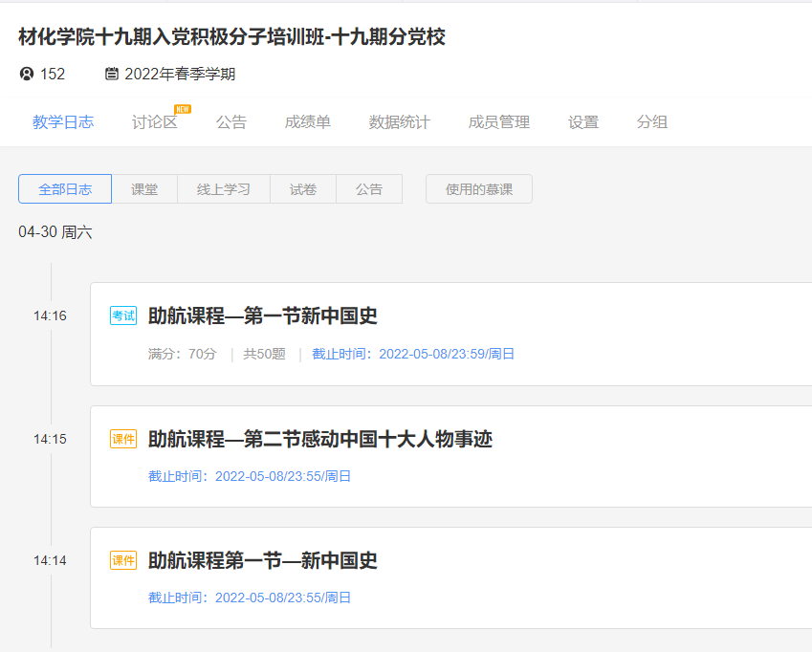Click the calendar icon beside 2022年春季学期
The width and height of the screenshot is (812, 652).
(x=112, y=75)
